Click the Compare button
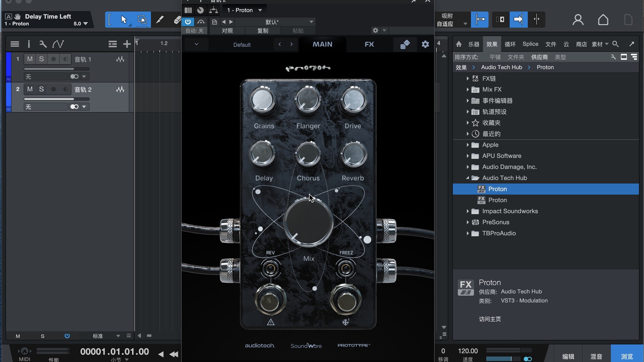 coord(227,31)
